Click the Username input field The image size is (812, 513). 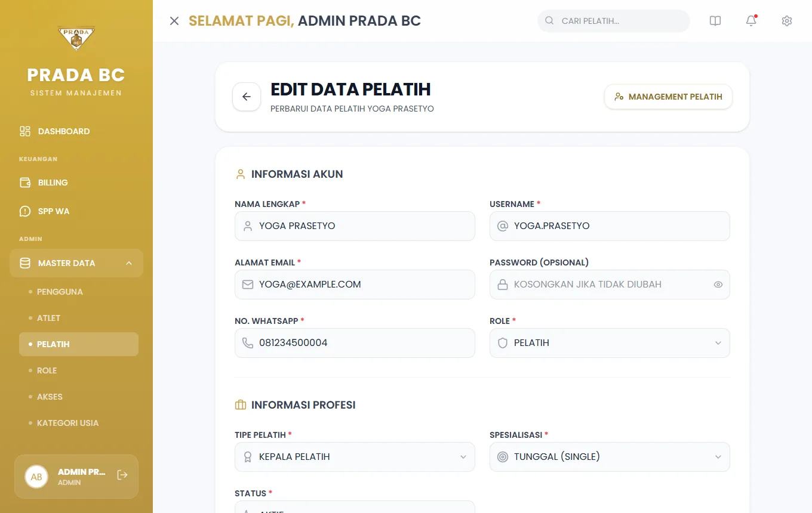610,226
